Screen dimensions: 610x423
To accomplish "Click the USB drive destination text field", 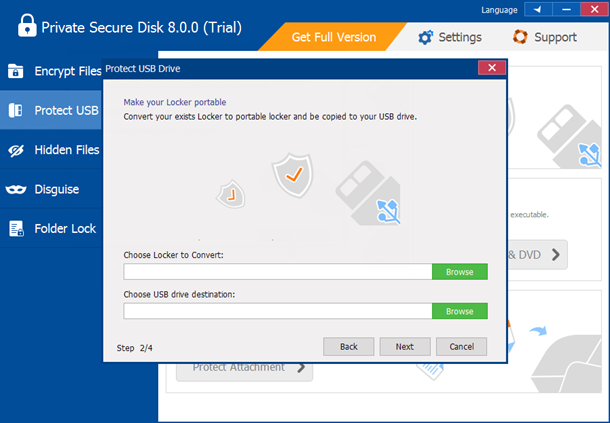I will click(x=277, y=311).
